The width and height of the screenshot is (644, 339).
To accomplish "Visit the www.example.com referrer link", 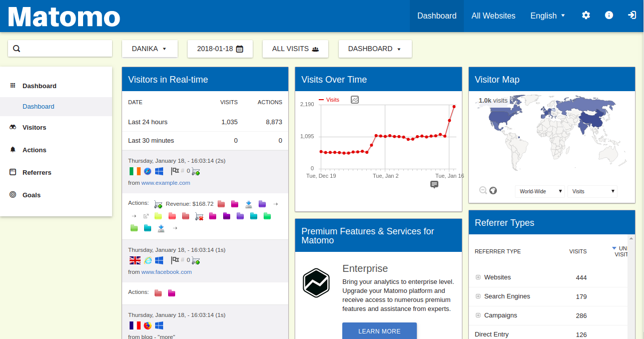I will point(166,183).
